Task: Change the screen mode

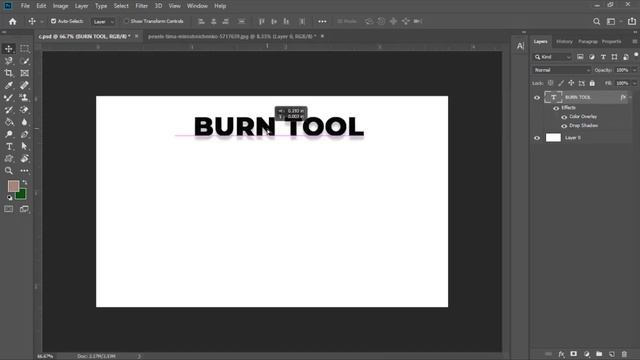Action: 24,209
